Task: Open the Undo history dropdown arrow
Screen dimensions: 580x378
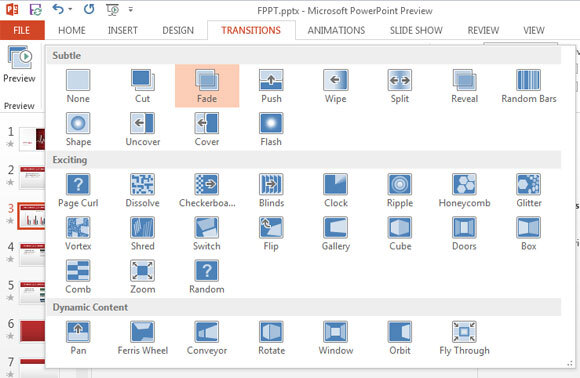Action: point(70,9)
